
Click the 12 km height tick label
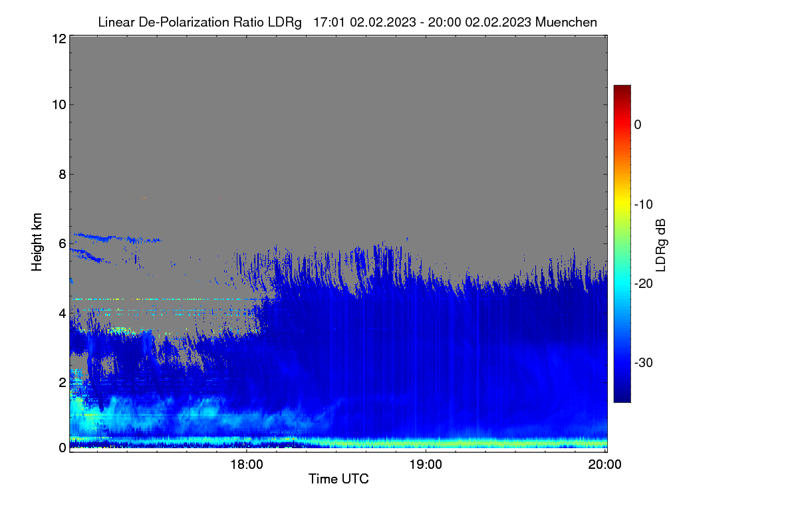tap(59, 39)
